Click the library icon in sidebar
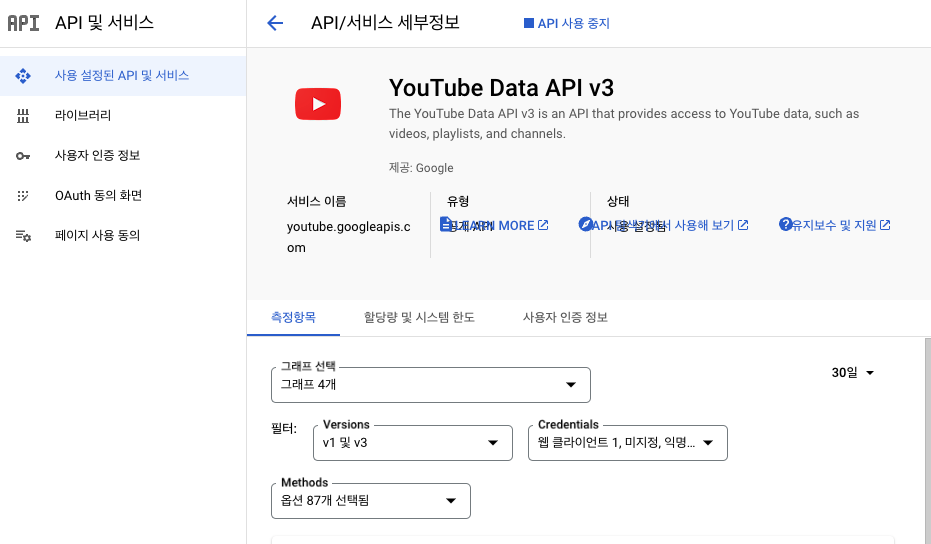This screenshot has height=544, width=931. (23, 116)
